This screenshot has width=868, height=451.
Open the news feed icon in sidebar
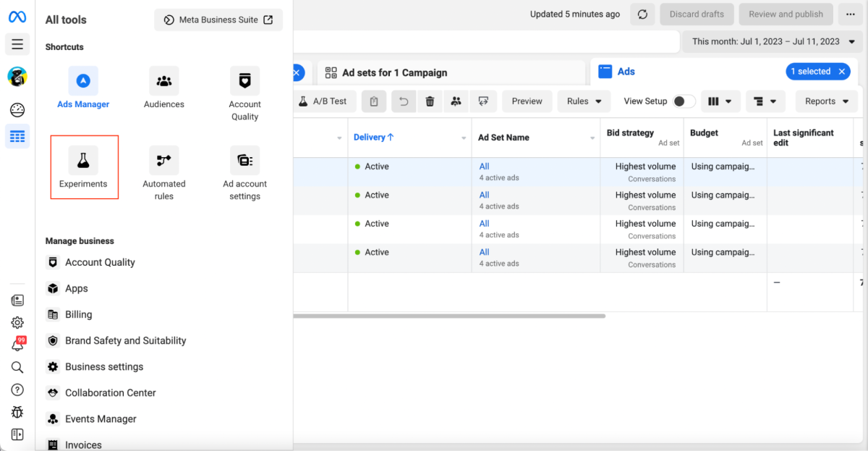point(17,300)
